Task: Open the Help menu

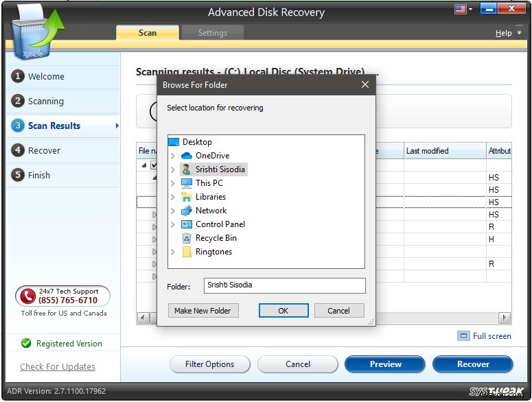Action: click(x=503, y=33)
